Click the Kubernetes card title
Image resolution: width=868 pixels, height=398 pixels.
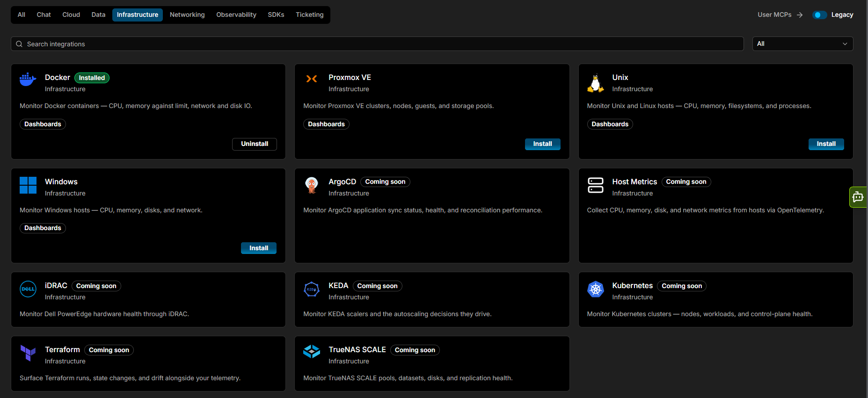[x=632, y=286]
